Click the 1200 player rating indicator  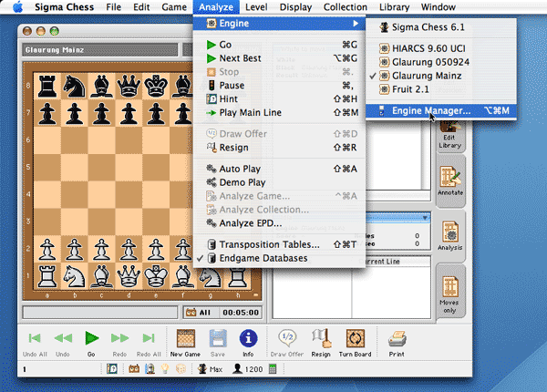[248, 368]
